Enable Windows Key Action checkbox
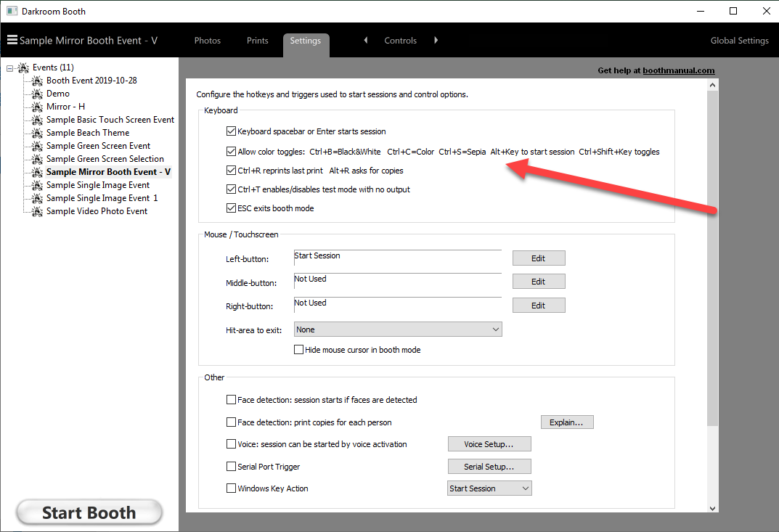This screenshot has height=532, width=779. [231, 488]
